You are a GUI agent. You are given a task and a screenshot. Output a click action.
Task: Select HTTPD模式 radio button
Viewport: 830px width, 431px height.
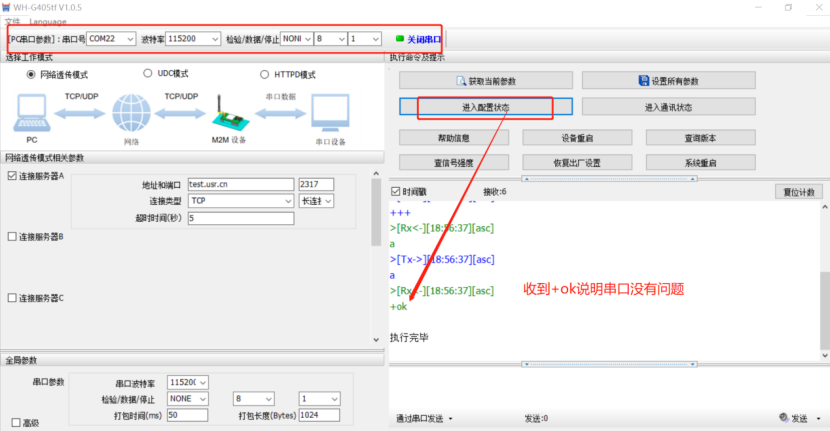point(265,74)
